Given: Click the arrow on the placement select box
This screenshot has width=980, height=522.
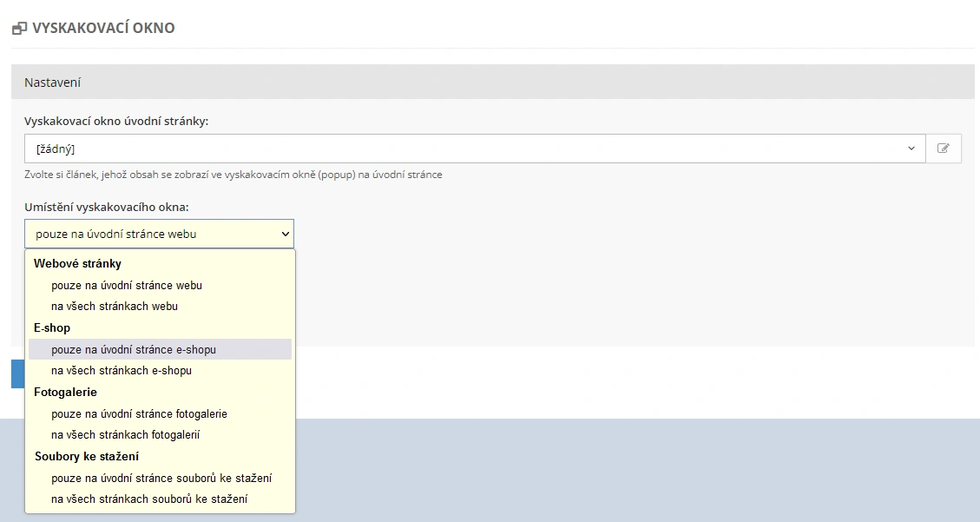Looking at the screenshot, I should click(285, 234).
